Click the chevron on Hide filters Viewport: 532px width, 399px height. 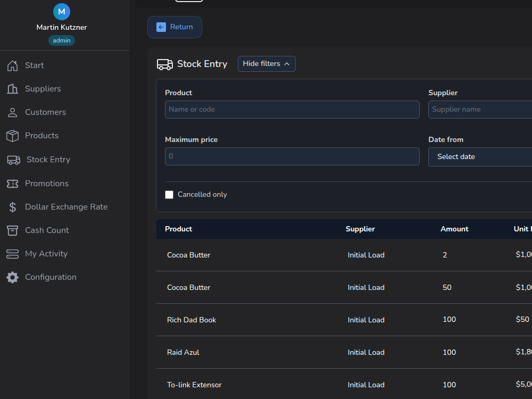(x=287, y=64)
